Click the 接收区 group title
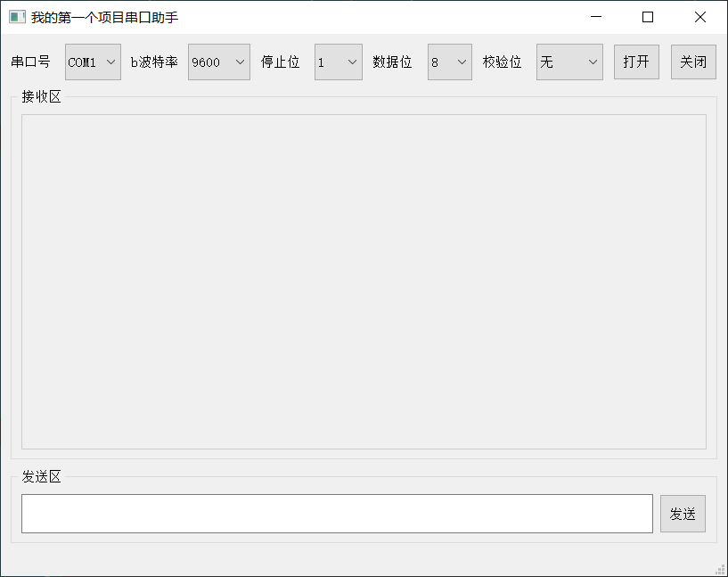The image size is (728, 577). pos(41,96)
